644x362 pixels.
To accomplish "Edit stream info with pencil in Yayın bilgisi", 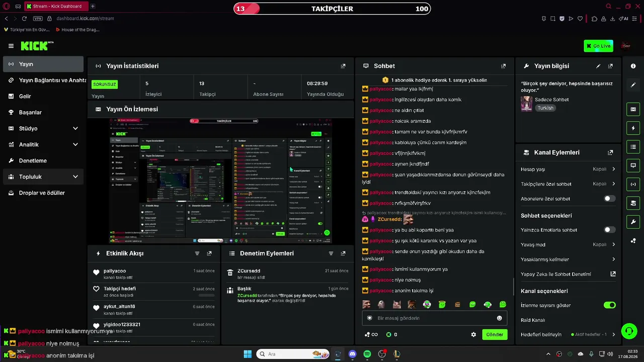I will (x=598, y=66).
